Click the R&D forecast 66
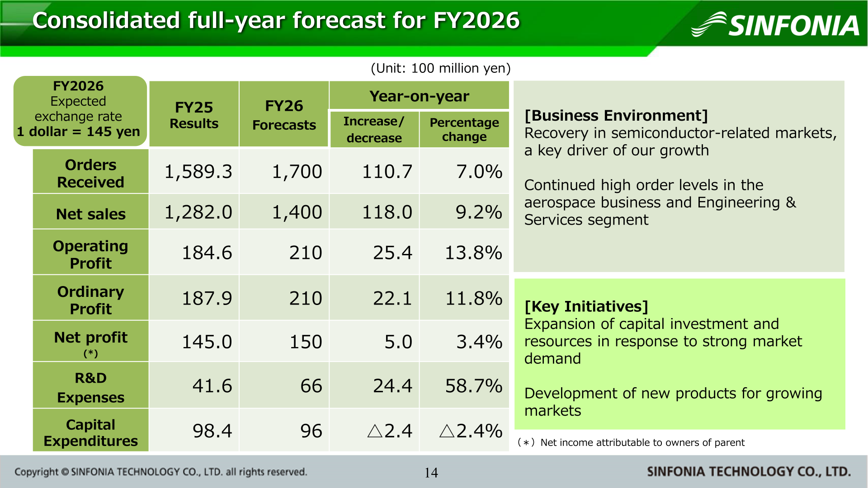This screenshot has width=868, height=488. pos(311,386)
